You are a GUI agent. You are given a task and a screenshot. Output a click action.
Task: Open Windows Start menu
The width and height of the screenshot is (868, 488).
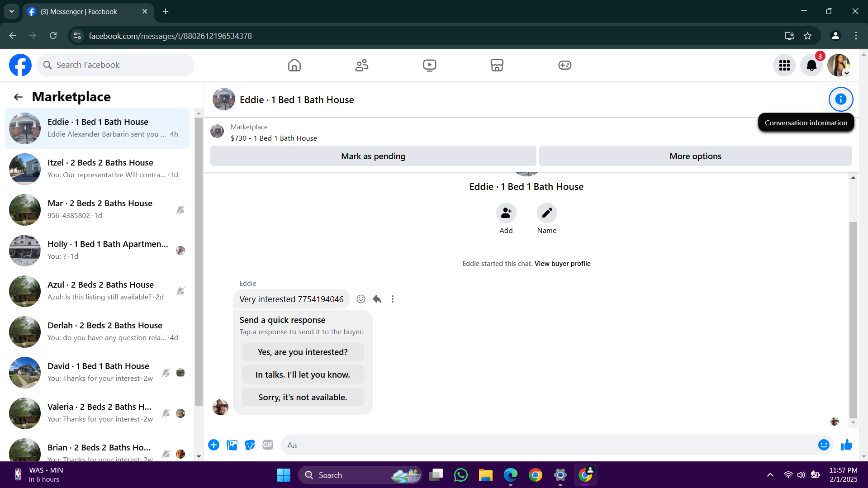284,475
